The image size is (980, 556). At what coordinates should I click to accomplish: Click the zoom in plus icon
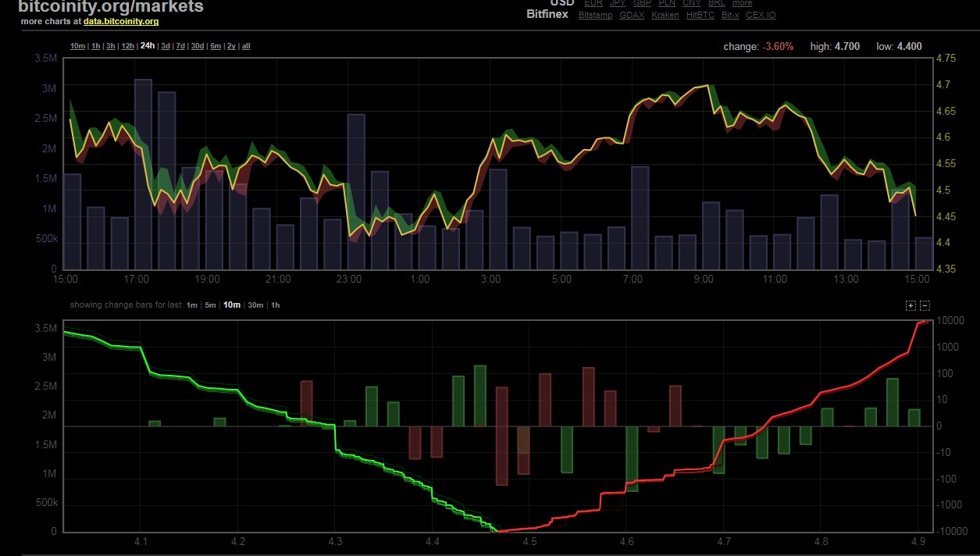click(x=911, y=305)
